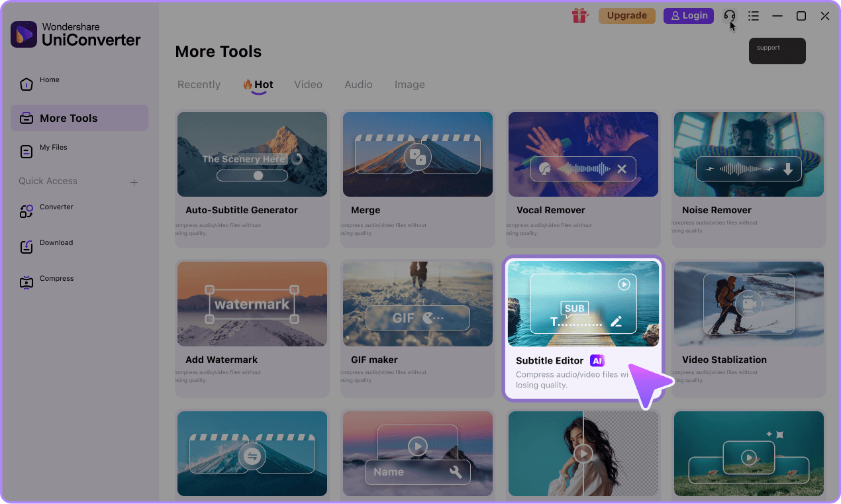The height and width of the screenshot is (504, 841).
Task: Click the Home sidebar icon
Action: coord(26,84)
